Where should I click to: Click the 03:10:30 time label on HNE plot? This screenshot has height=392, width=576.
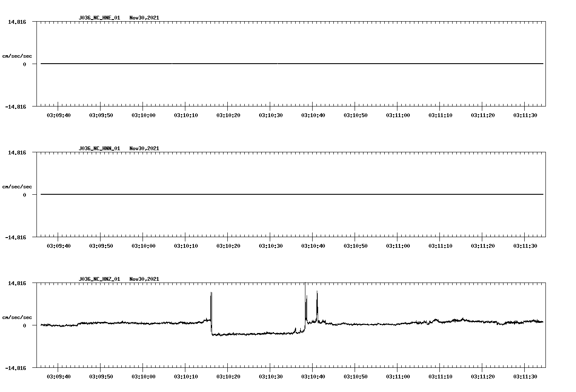[x=271, y=115]
